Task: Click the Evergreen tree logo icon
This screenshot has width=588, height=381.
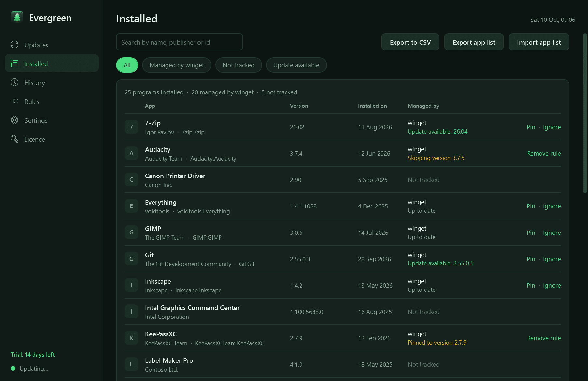Action: 17,17
